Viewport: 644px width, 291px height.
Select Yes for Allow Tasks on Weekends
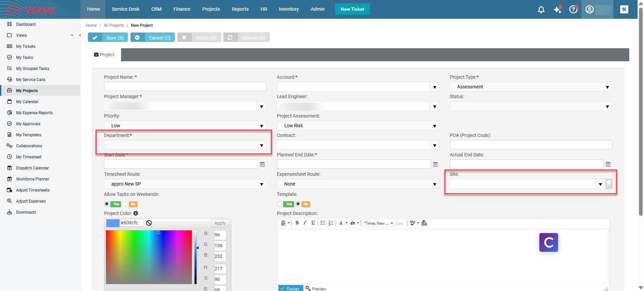tap(107, 204)
